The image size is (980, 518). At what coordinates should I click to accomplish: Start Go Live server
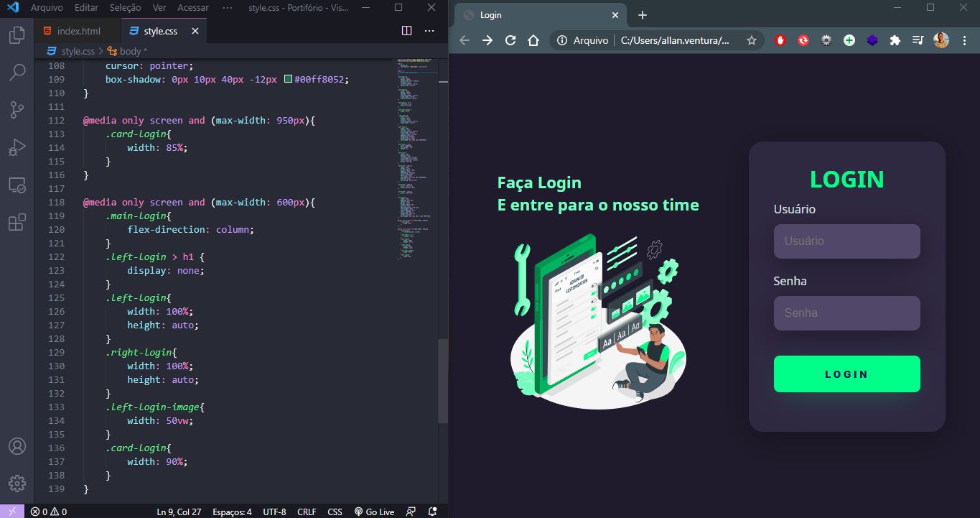click(374, 512)
